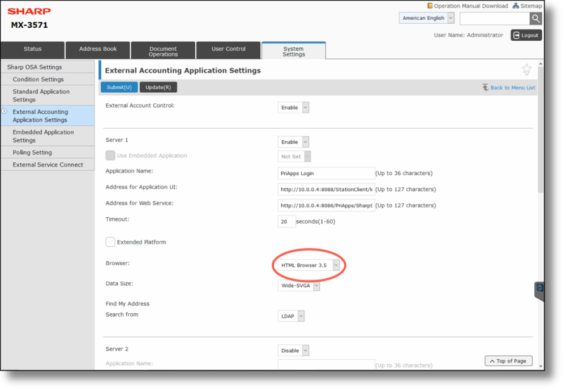Click the SHARP logo
The image size is (566, 392).
click(30, 10)
